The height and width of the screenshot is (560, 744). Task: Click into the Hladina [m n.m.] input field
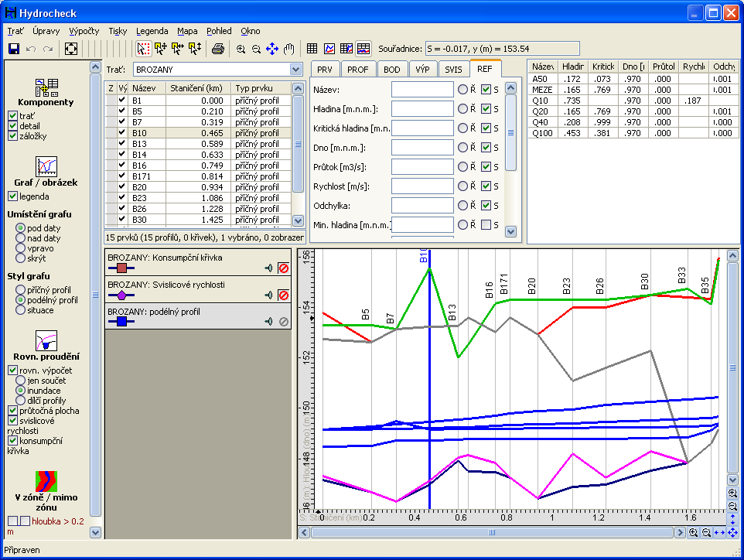pyautogui.click(x=422, y=109)
